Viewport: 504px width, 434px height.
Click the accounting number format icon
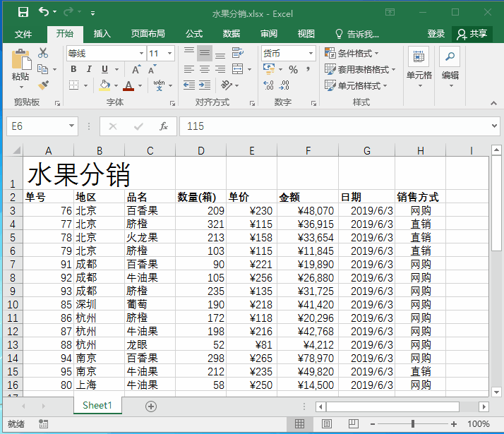click(x=269, y=68)
